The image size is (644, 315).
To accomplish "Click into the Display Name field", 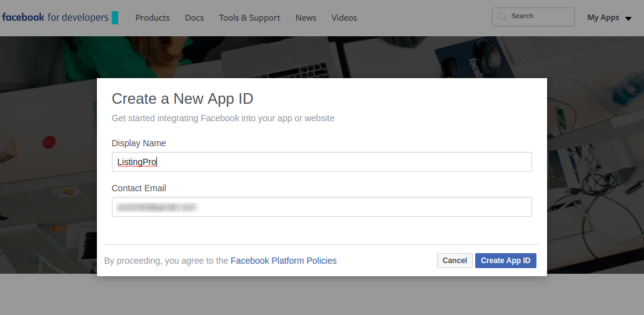I will pyautogui.click(x=321, y=162).
